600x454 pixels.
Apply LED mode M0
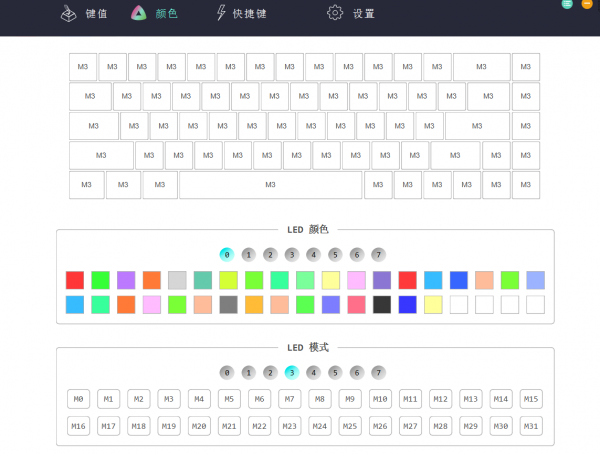(79, 399)
